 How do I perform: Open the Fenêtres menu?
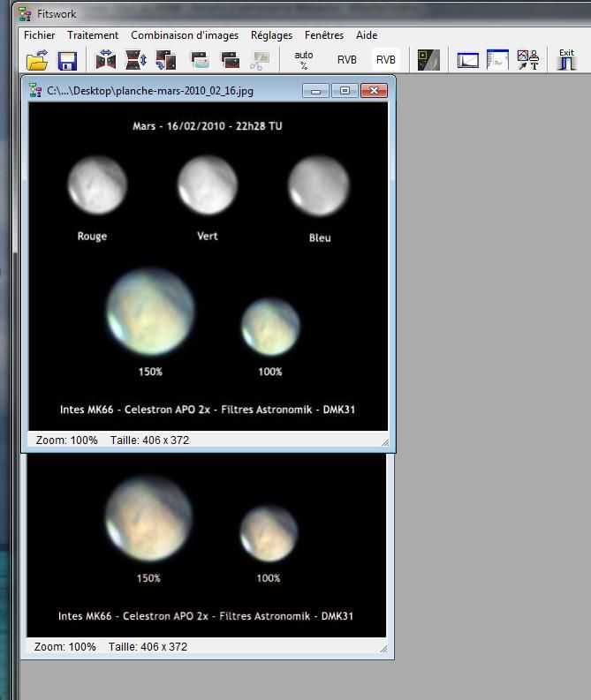324,35
